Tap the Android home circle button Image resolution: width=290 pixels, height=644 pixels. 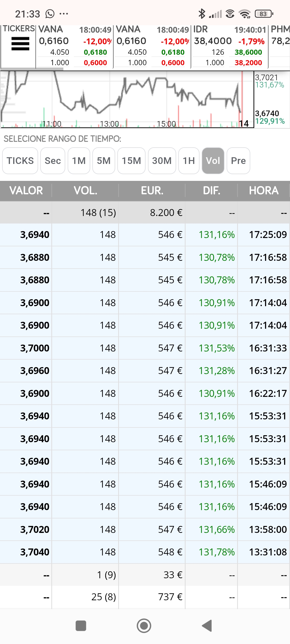tap(144, 626)
